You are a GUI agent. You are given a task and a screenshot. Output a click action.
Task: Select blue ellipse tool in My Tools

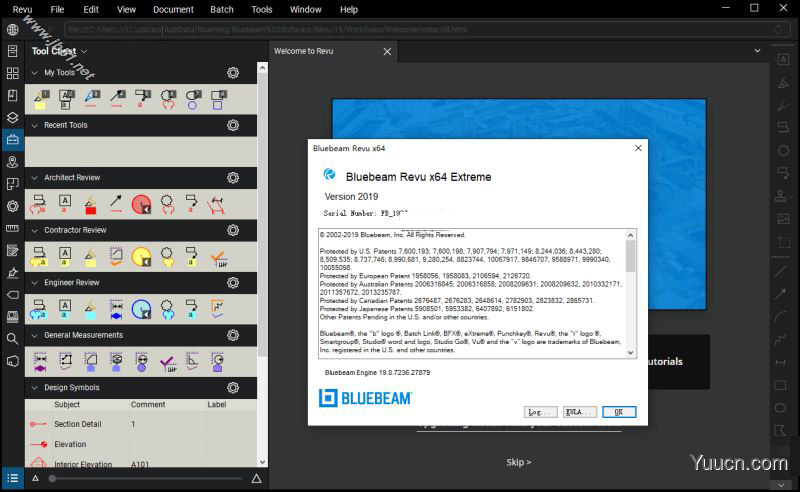point(193,100)
